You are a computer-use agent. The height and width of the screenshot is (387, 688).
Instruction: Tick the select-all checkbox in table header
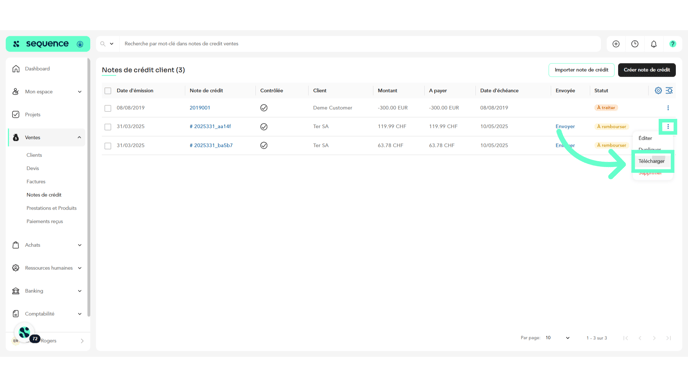(x=108, y=91)
